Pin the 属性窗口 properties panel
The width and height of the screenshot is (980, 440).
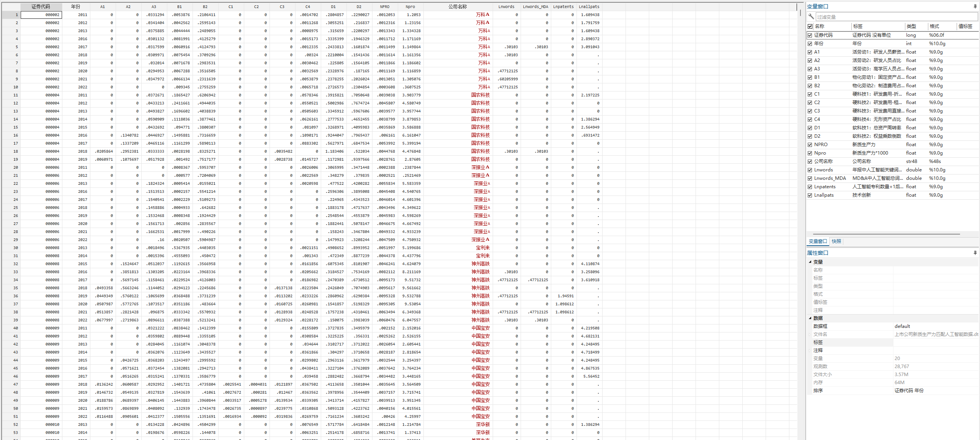tap(975, 253)
